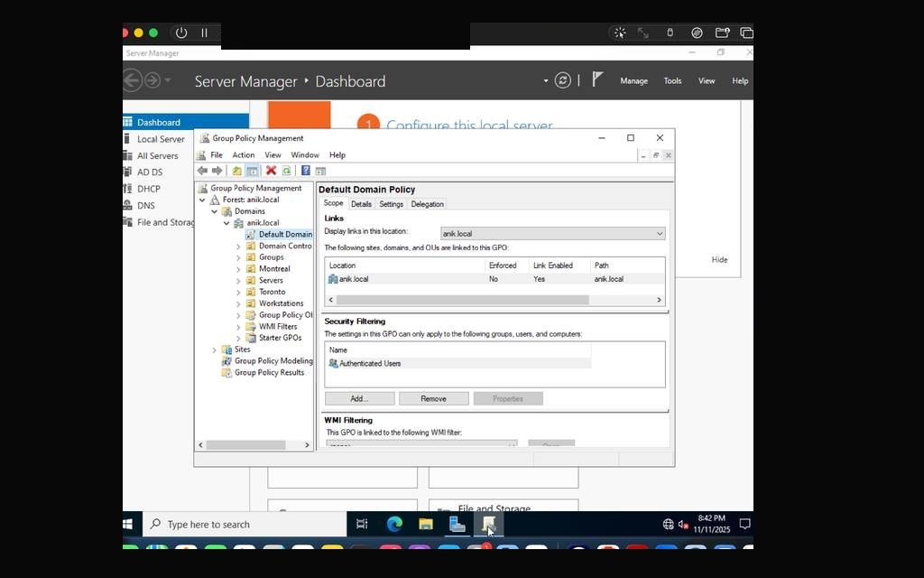Screen dimensions: 924x578
Task: Open the Server Manager Tools menu
Action: [x=672, y=80]
